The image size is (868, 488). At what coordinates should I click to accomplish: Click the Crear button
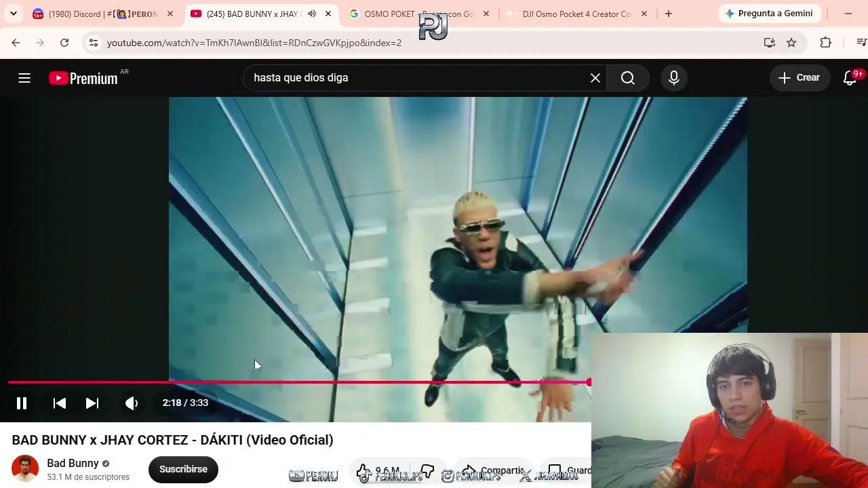pos(800,78)
